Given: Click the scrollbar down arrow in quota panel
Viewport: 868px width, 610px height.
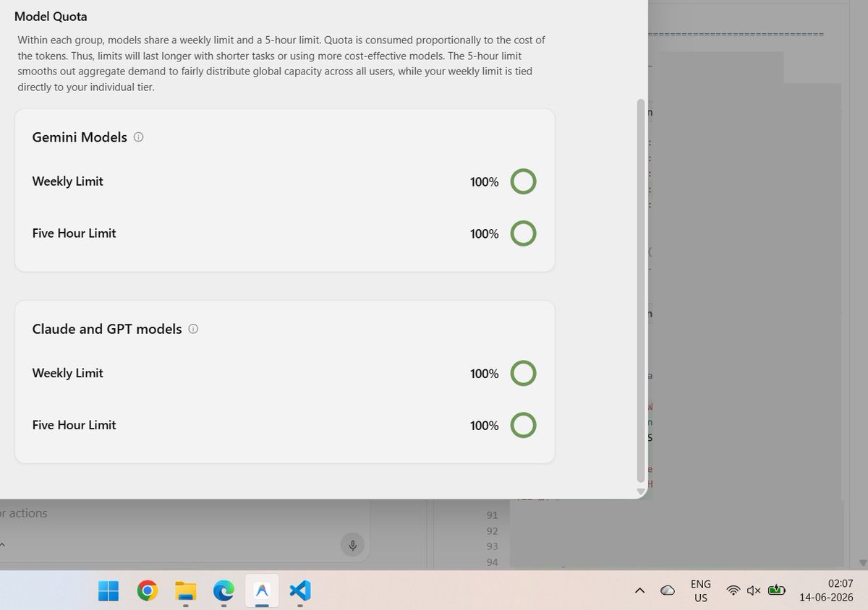Looking at the screenshot, I should pyautogui.click(x=640, y=491).
